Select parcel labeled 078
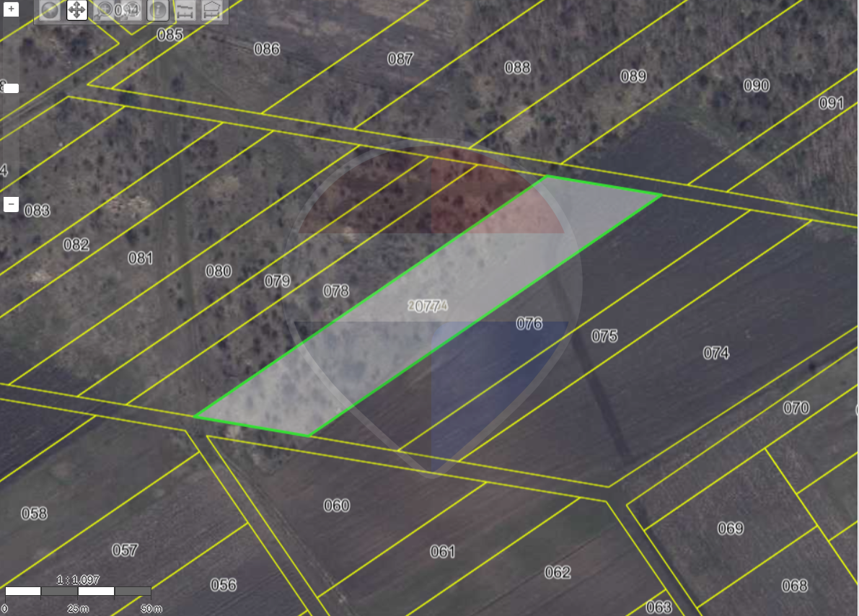859x616 pixels. (x=335, y=291)
